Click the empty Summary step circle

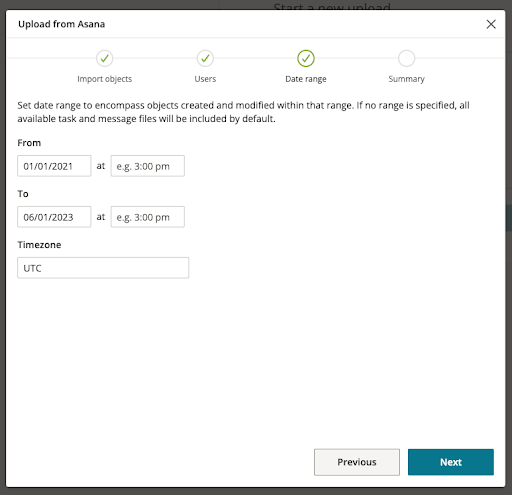pos(406,58)
